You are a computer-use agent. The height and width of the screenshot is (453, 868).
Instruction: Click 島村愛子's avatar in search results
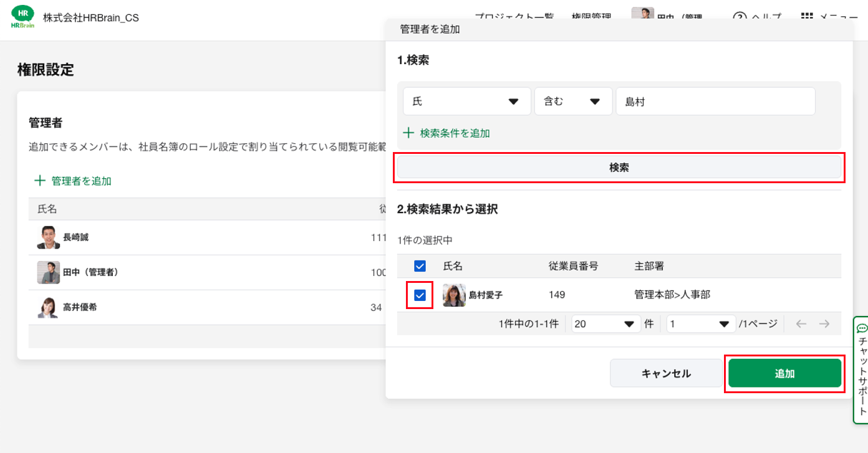tap(454, 295)
